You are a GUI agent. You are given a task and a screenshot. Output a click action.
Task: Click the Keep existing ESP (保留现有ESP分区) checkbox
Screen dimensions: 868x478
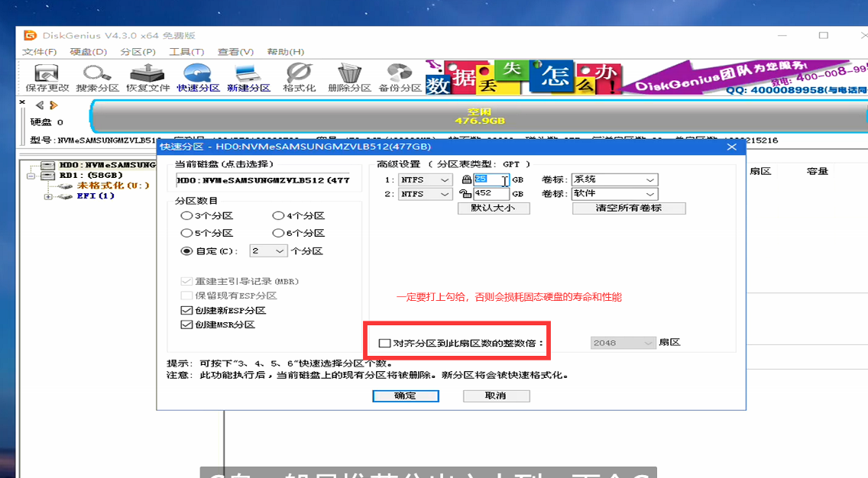click(x=186, y=296)
